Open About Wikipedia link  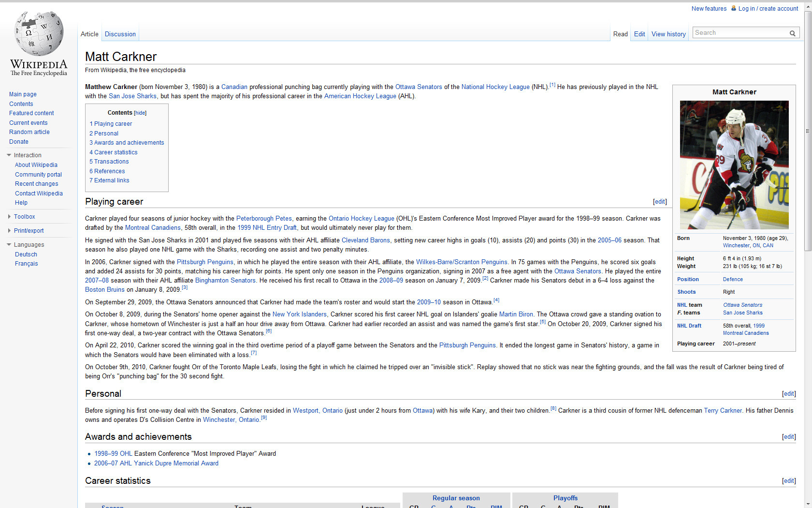(x=36, y=165)
